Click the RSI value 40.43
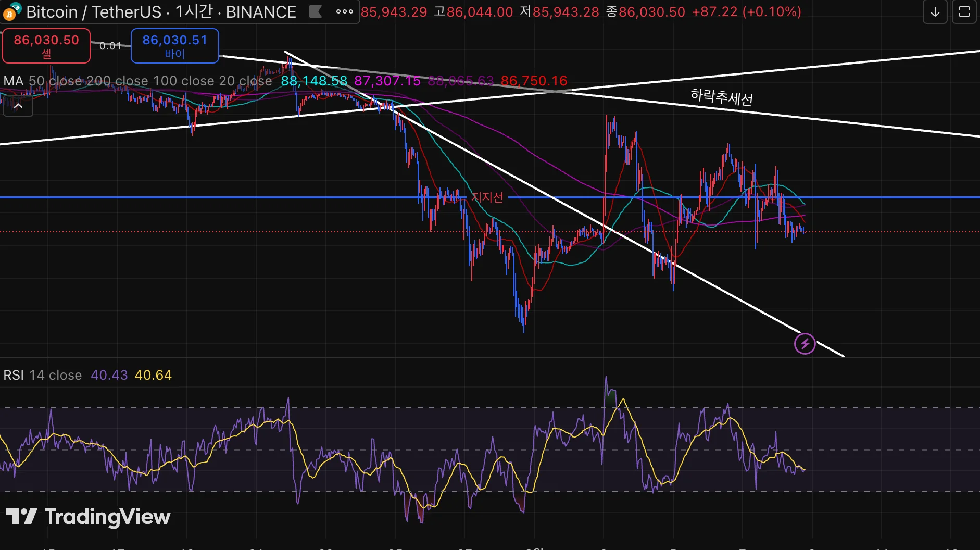Image resolution: width=980 pixels, height=550 pixels. click(109, 375)
